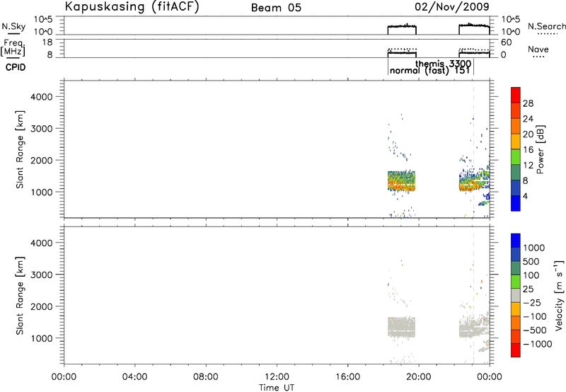
Task: Click the "1000" range tick on the velocity panel
Action: [x=42, y=338]
